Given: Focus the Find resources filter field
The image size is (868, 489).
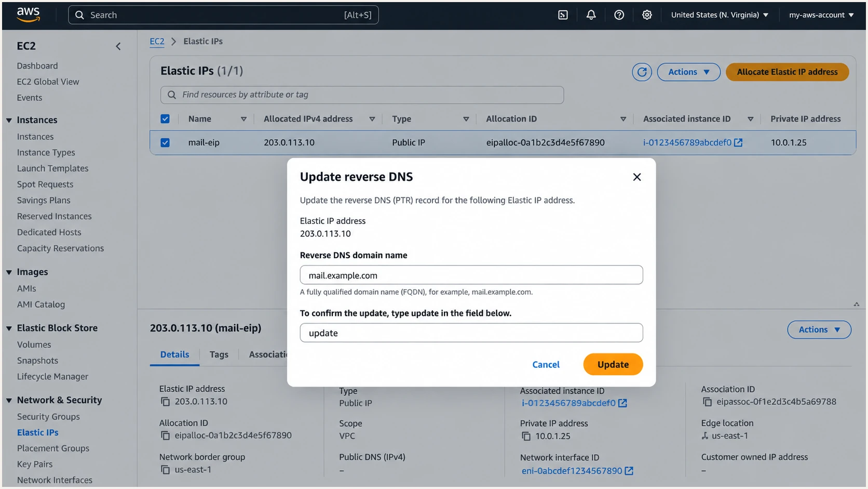Looking at the screenshot, I should point(362,95).
